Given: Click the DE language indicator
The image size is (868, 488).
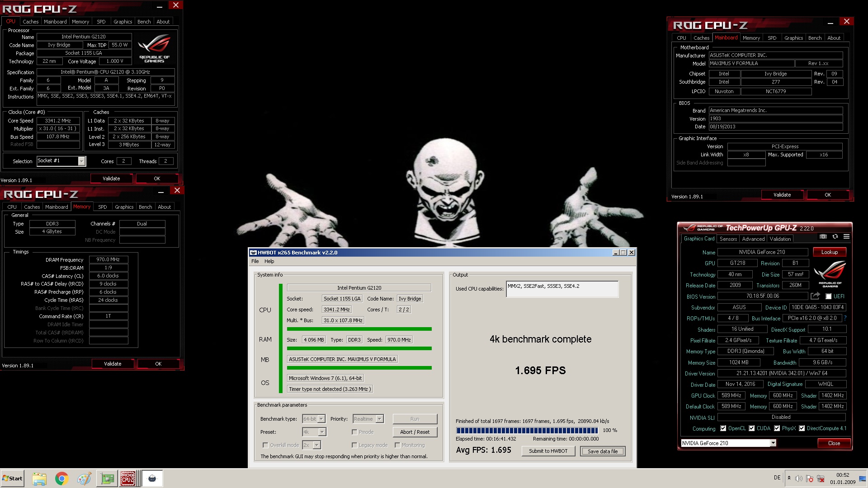Looking at the screenshot, I should (777, 478).
